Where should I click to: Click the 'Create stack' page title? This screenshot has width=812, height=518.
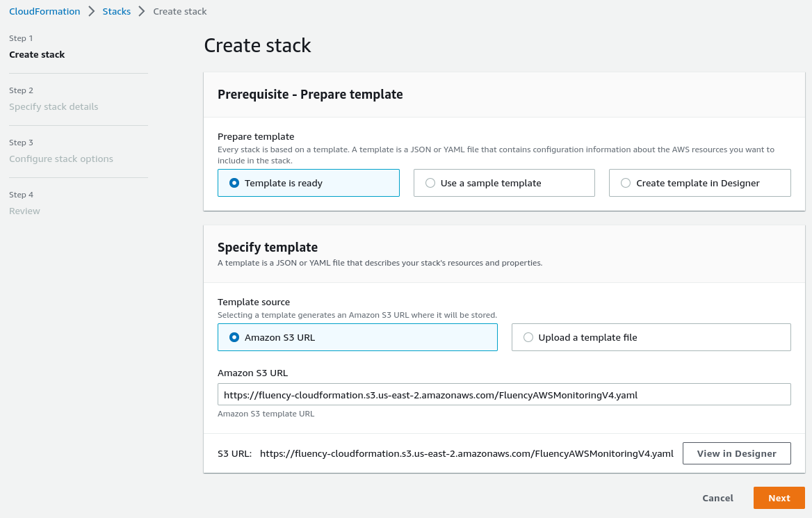tap(257, 46)
